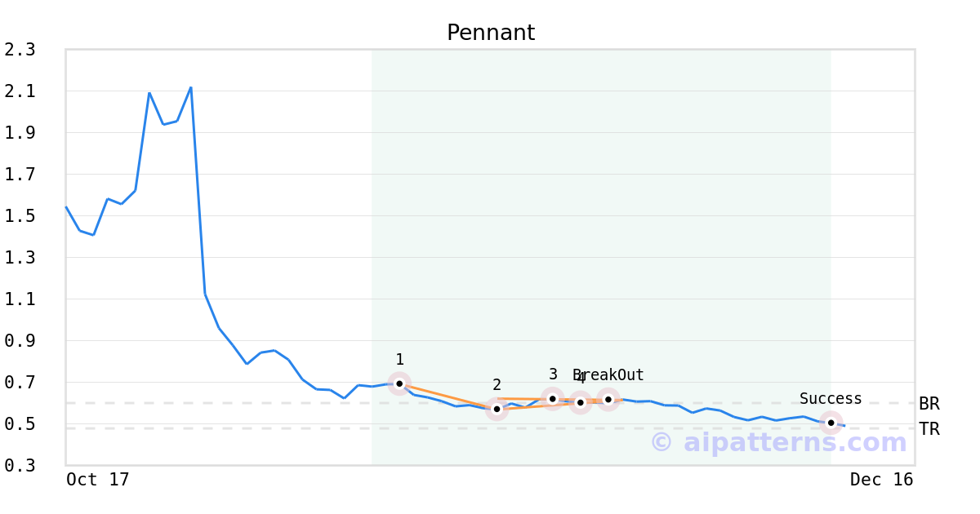The height and width of the screenshot is (514, 980).
Task: Click the Pennant chart title
Action: click(x=490, y=33)
